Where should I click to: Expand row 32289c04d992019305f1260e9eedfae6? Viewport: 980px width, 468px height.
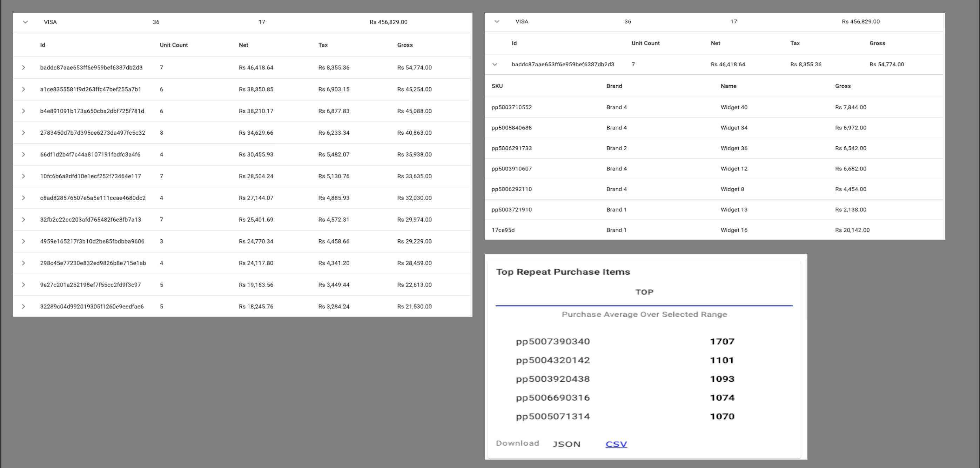point(23,306)
